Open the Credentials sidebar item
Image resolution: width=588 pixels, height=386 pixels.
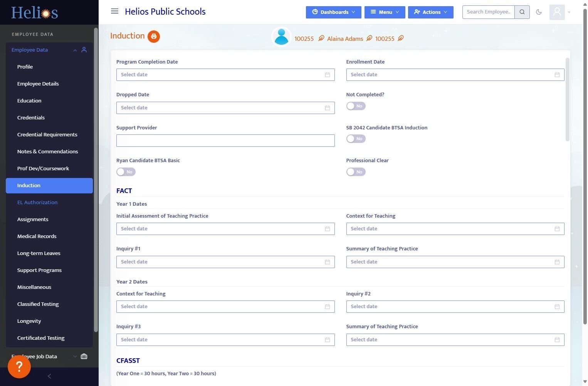coord(49,117)
